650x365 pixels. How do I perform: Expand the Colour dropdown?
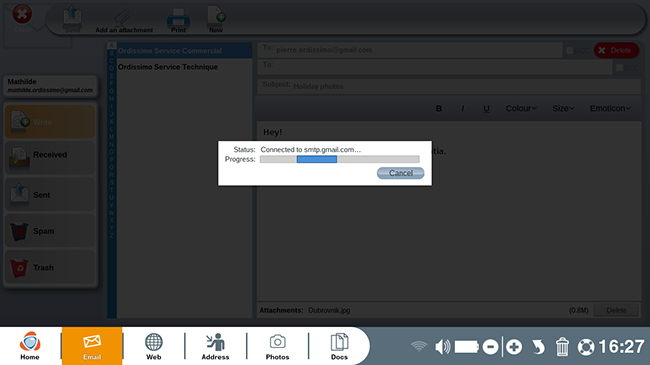(x=521, y=109)
